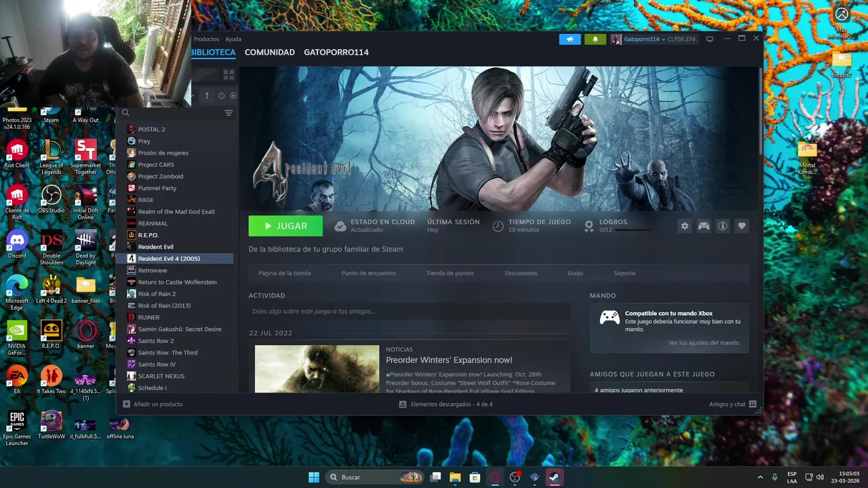Open Riot Client desktop shortcut

point(17,154)
